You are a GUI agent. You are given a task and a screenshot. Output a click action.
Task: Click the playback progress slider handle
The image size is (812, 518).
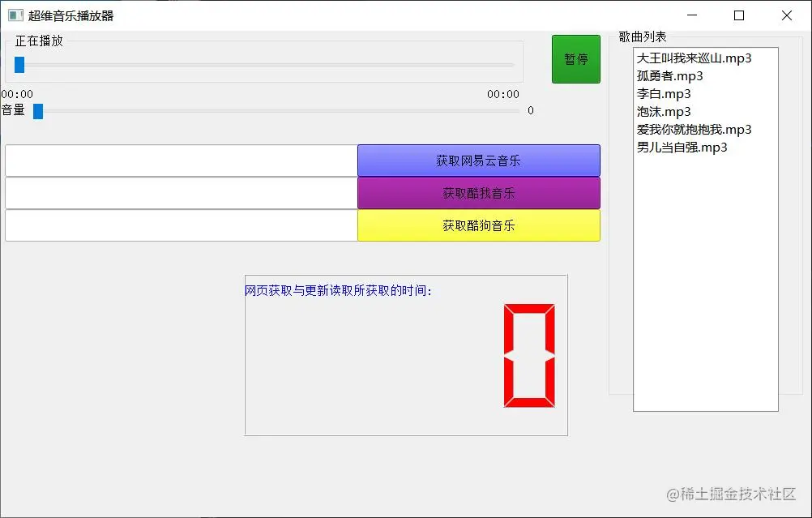[x=19, y=65]
